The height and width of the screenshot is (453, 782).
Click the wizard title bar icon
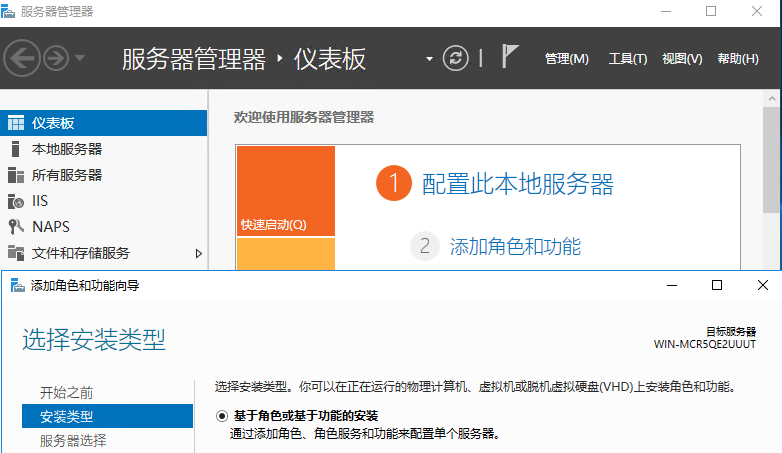(x=17, y=285)
